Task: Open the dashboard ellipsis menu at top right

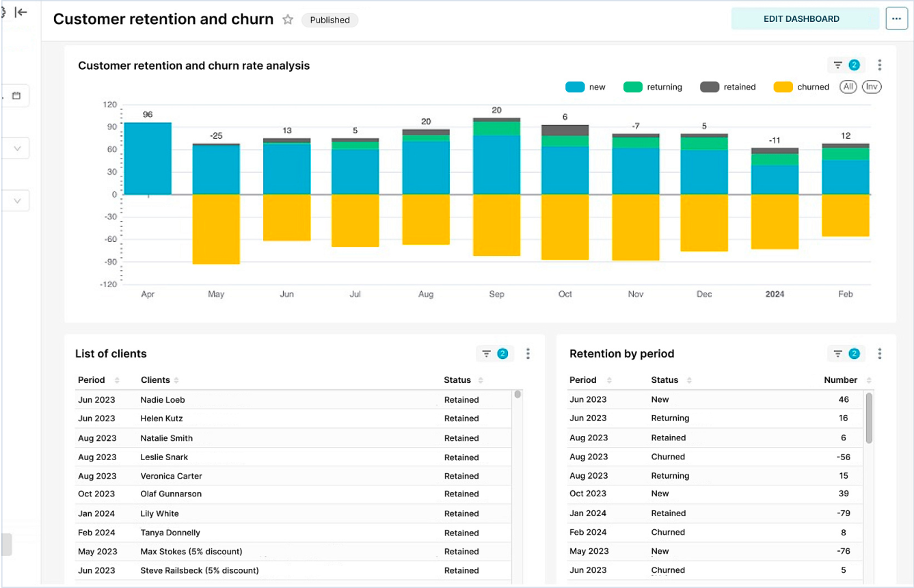Action: [x=896, y=19]
